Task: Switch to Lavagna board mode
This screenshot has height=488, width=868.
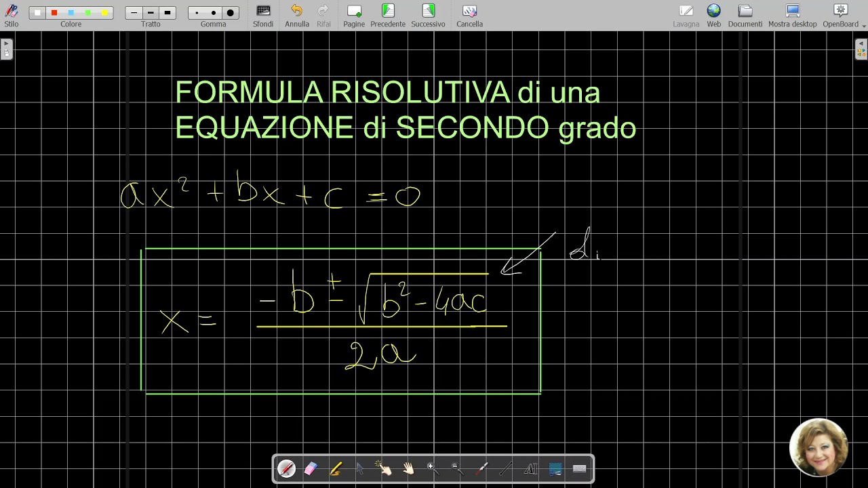Action: (x=686, y=15)
